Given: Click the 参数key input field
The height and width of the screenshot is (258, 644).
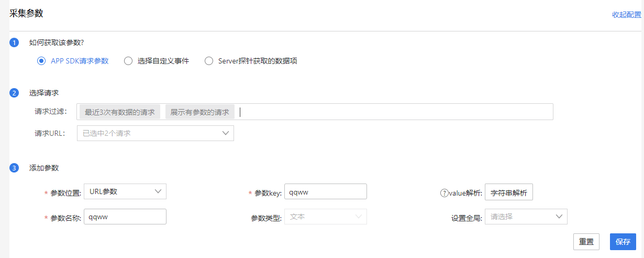Looking at the screenshot, I should point(325,192).
